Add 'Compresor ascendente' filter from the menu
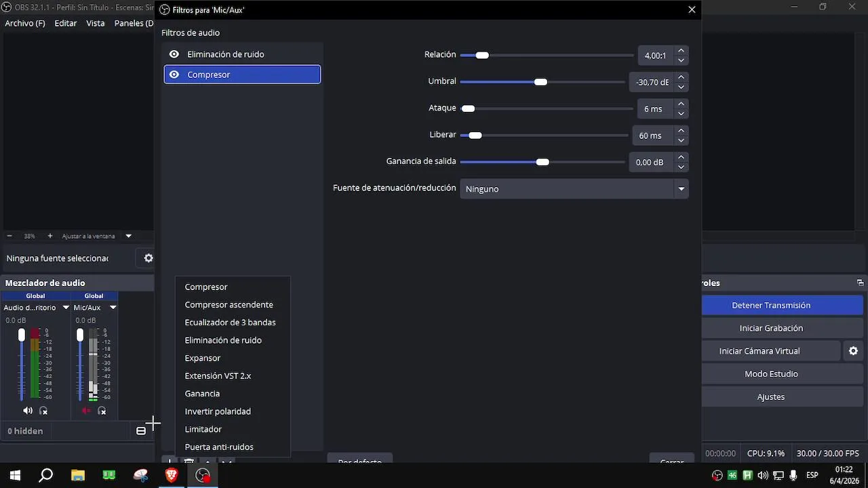The image size is (868, 488). coord(229,305)
